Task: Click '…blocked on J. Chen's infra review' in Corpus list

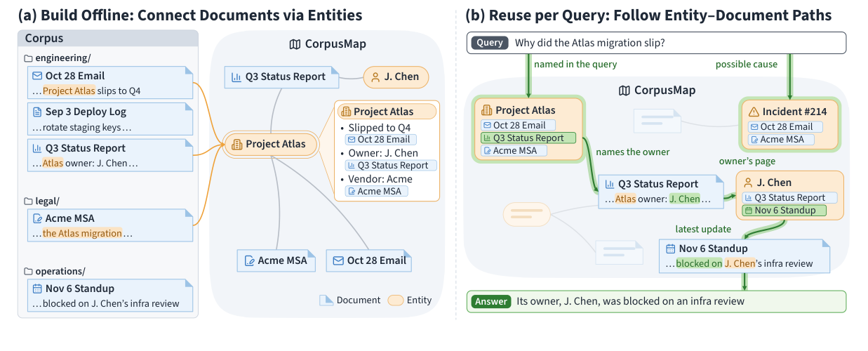Action: (x=105, y=304)
